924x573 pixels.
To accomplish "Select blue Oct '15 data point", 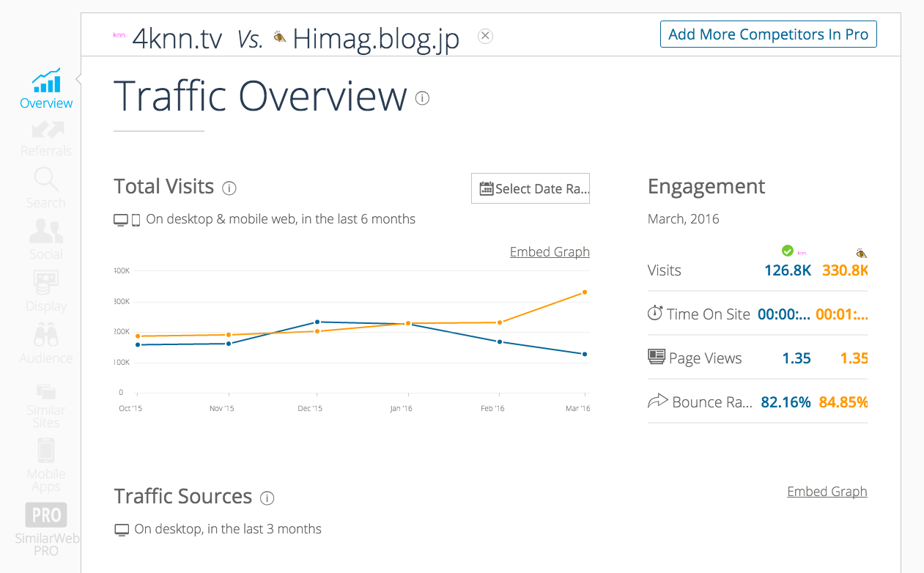I will 138,344.
